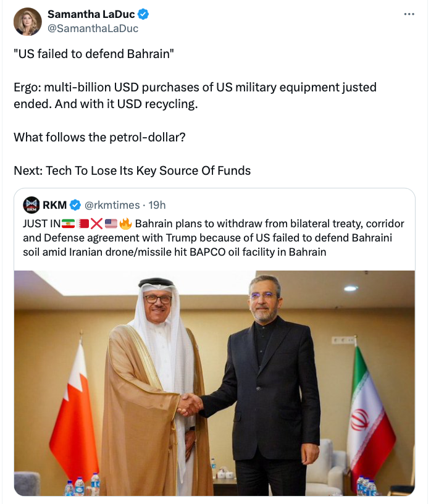
Task: Click the fire emoji in quoted post
Action: point(125,223)
